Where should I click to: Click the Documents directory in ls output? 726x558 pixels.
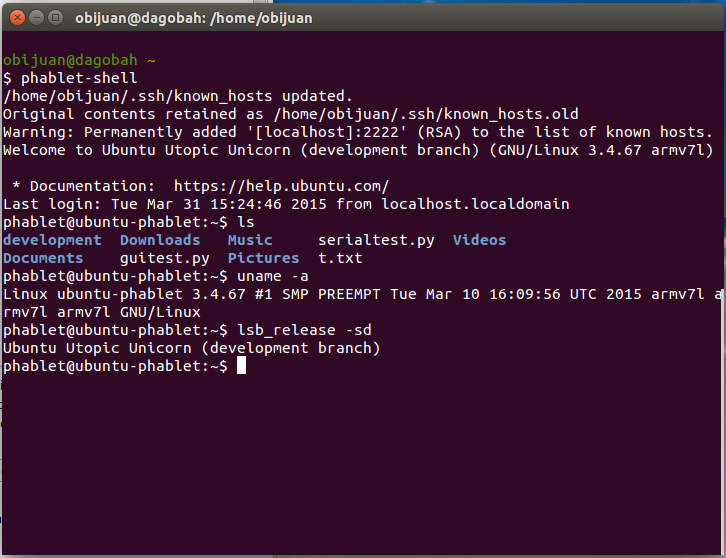43,258
